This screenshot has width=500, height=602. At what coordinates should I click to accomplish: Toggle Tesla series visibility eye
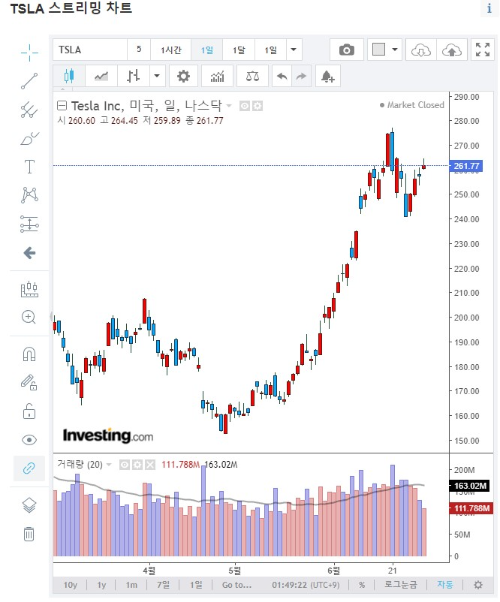tap(244, 106)
